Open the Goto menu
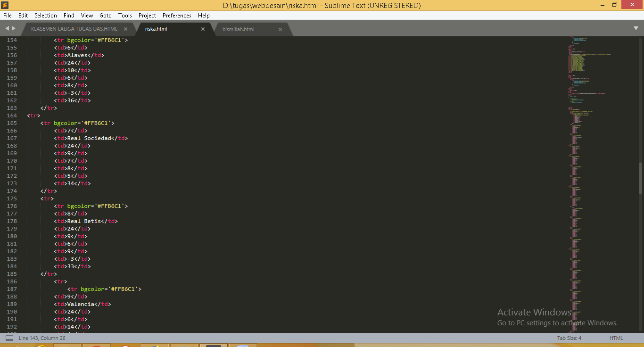The image size is (644, 347). click(105, 16)
